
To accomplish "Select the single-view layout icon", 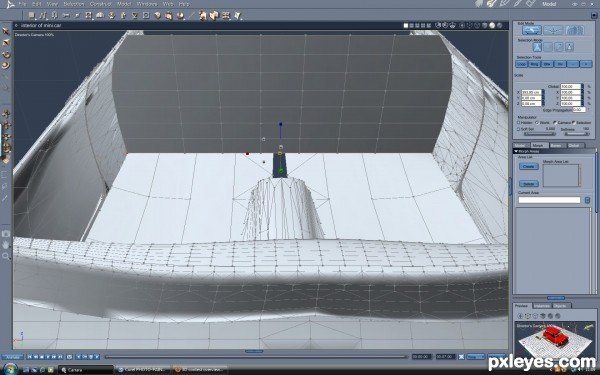I will [406, 26].
